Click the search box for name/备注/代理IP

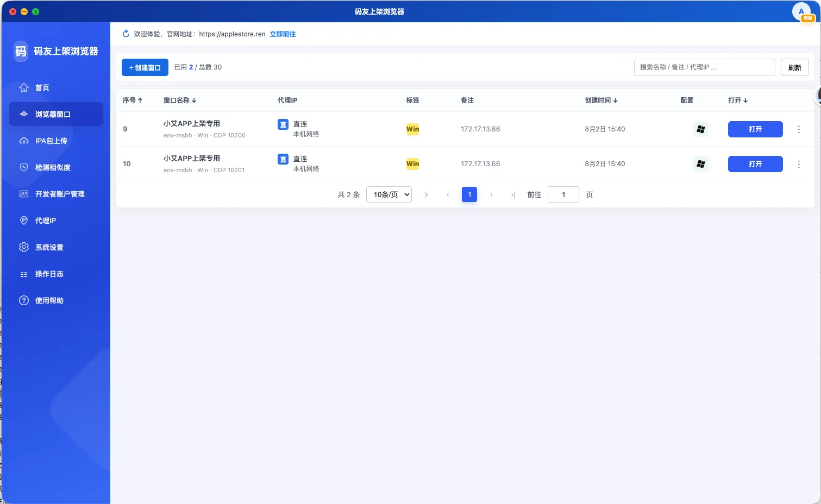[705, 67]
